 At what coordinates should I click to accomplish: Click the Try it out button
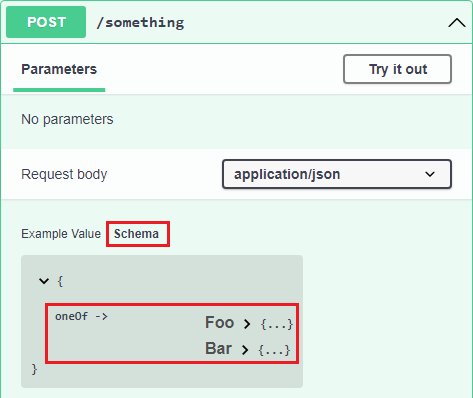pyautogui.click(x=397, y=69)
